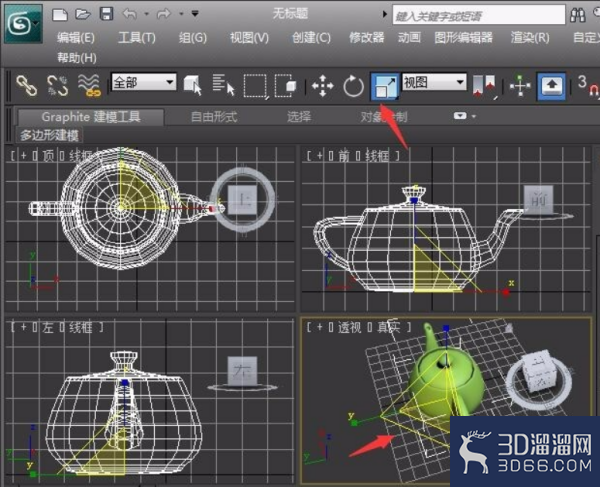
Task: Open the 渲染(R) menu
Action: pos(530,37)
